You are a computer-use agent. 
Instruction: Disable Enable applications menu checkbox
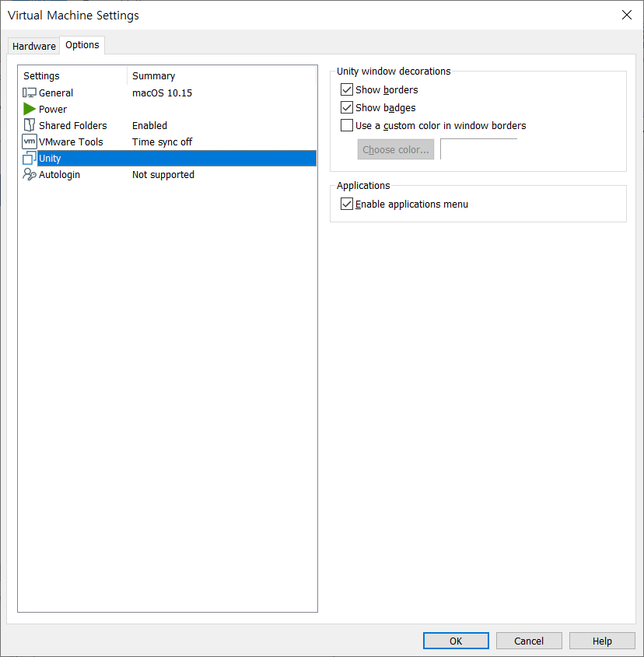(x=347, y=204)
